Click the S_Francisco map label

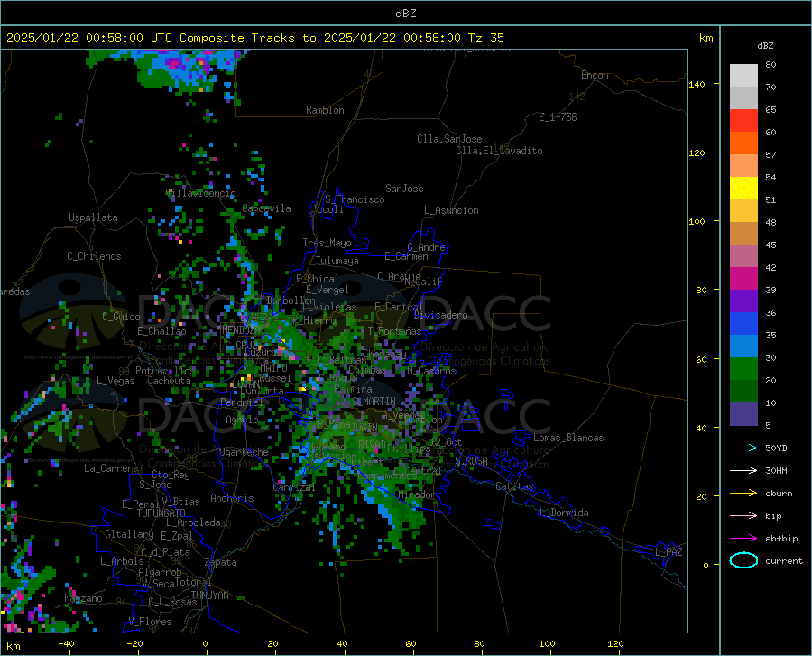tap(355, 199)
